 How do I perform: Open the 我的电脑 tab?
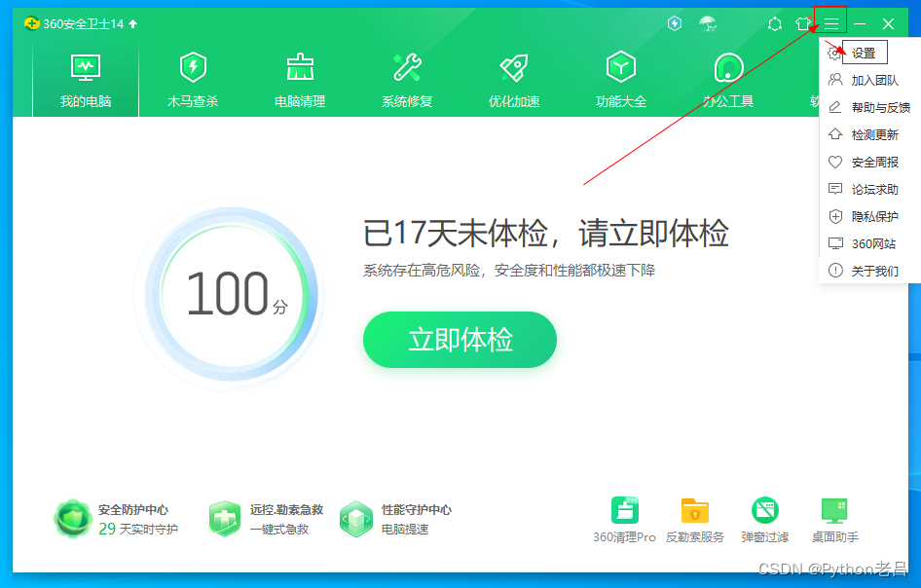86,80
